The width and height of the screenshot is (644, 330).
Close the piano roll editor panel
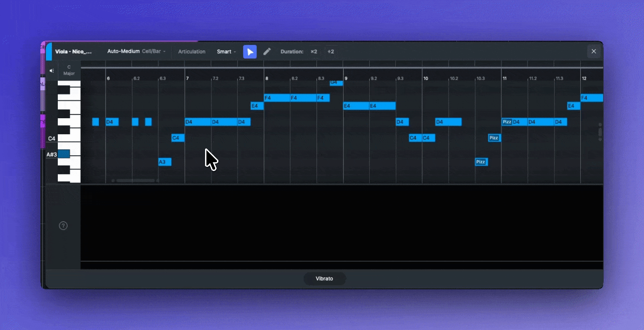pos(594,51)
